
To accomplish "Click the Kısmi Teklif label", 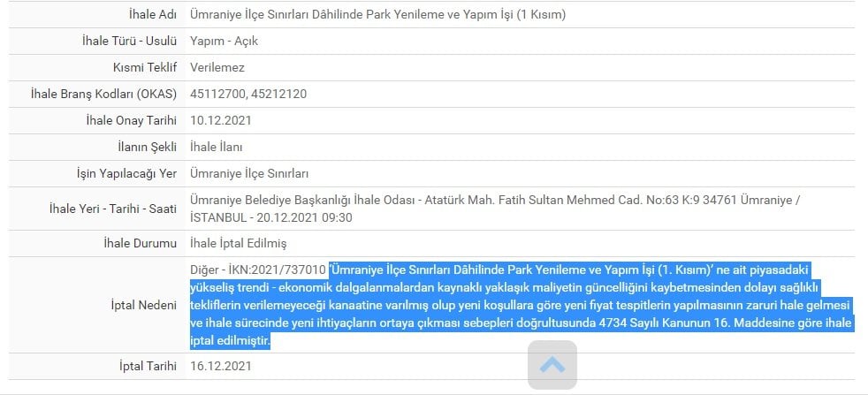I will tap(145, 67).
